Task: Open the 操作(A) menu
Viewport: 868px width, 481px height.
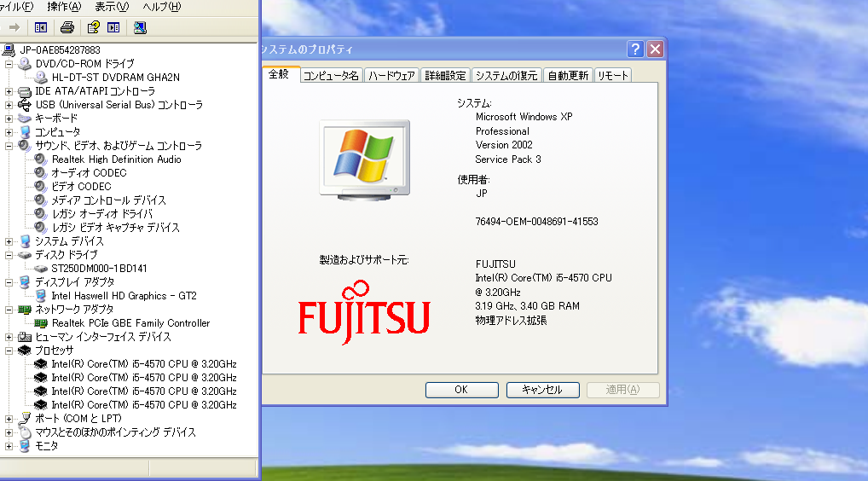Action: (x=64, y=7)
